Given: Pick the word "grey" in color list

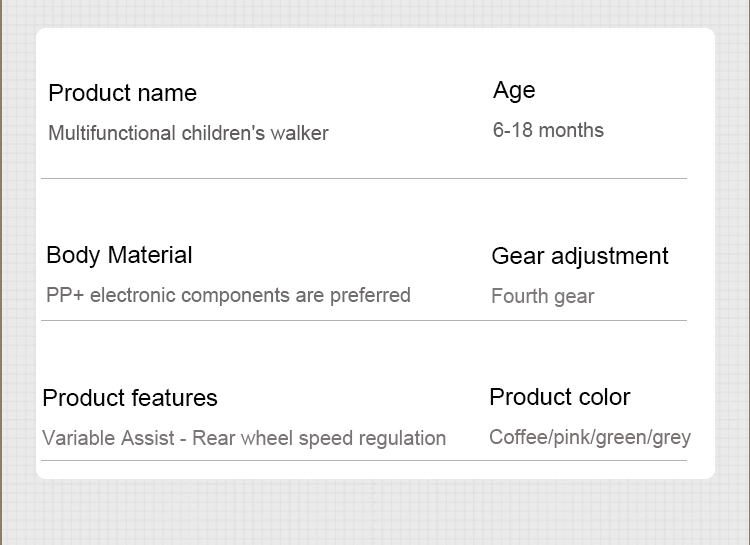Looking at the screenshot, I should (x=672, y=437).
